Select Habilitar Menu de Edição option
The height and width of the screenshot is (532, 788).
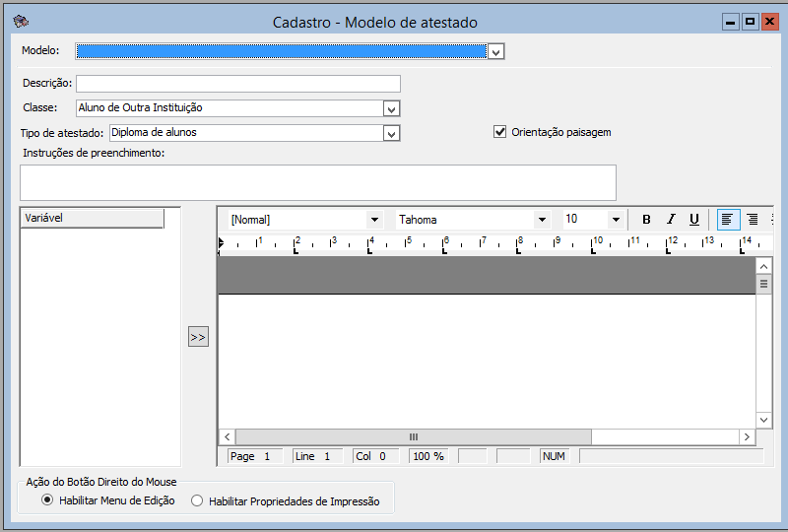point(46,500)
